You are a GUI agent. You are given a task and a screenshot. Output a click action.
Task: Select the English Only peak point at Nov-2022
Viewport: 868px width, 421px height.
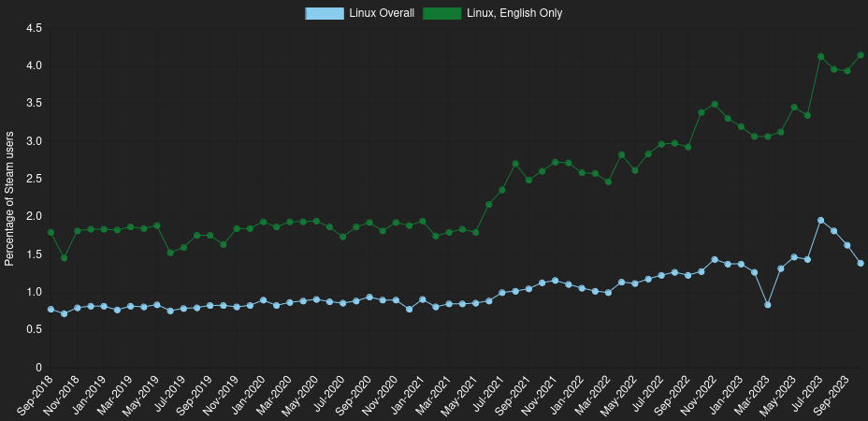click(x=715, y=105)
